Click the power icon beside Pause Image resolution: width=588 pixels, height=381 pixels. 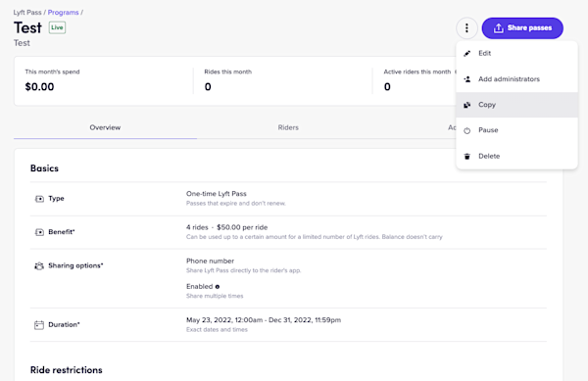466,130
